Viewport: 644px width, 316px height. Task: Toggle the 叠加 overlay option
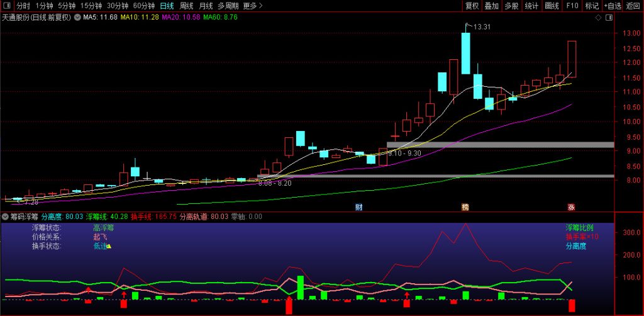(492, 6)
